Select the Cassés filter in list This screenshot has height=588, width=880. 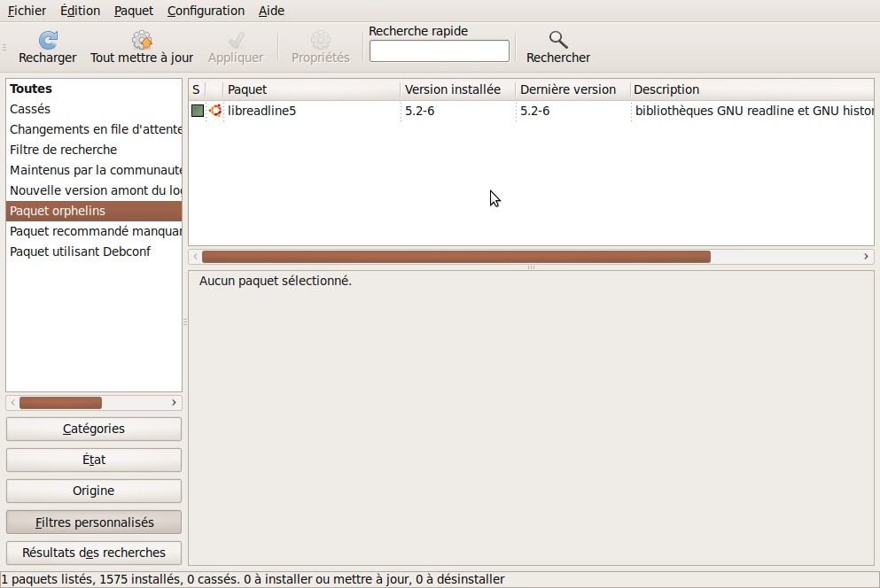click(30, 109)
